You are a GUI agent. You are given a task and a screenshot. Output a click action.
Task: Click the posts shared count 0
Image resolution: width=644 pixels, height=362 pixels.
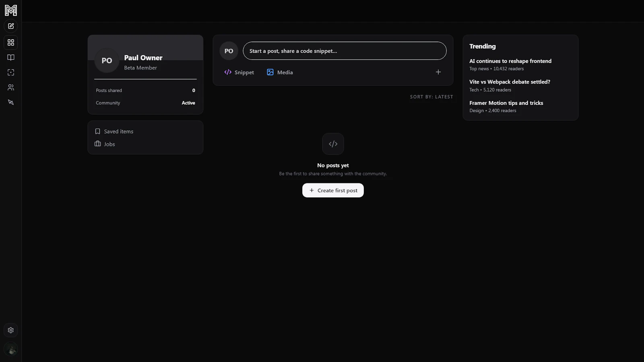pyautogui.click(x=194, y=90)
